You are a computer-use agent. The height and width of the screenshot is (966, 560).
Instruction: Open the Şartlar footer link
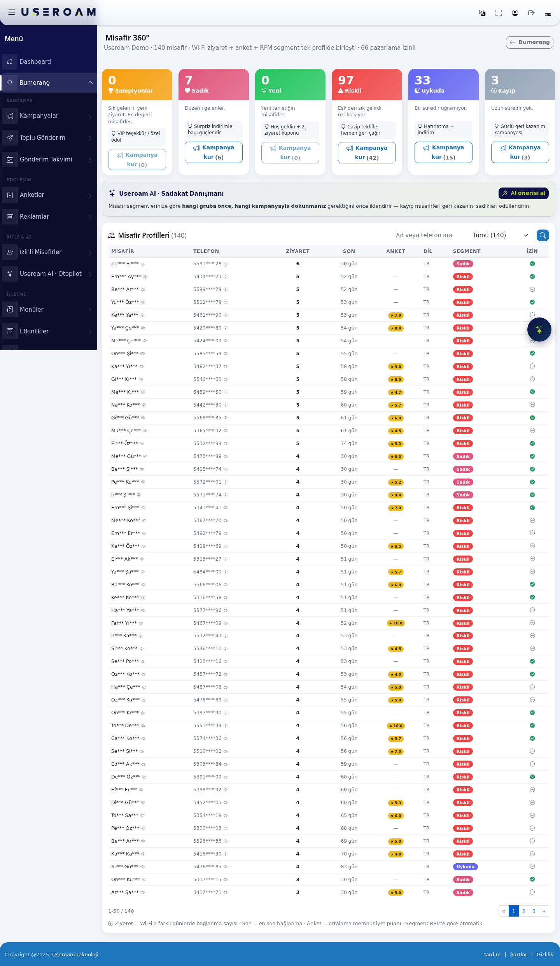519,954
